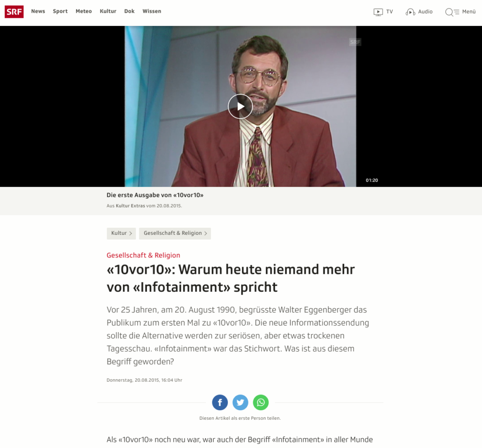Open the Menü search icon

450,12
